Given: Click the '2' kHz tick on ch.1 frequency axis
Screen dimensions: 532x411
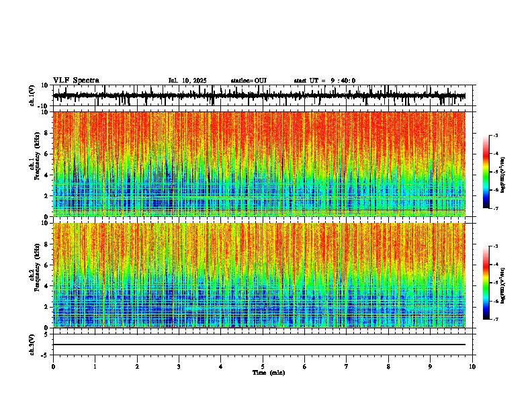Looking at the screenshot, I should [47, 195].
